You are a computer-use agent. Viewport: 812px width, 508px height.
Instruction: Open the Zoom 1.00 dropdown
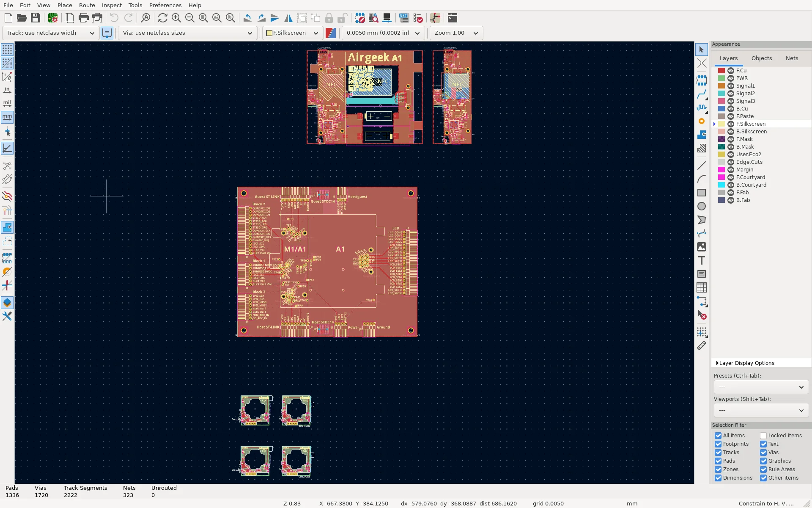[x=456, y=33]
